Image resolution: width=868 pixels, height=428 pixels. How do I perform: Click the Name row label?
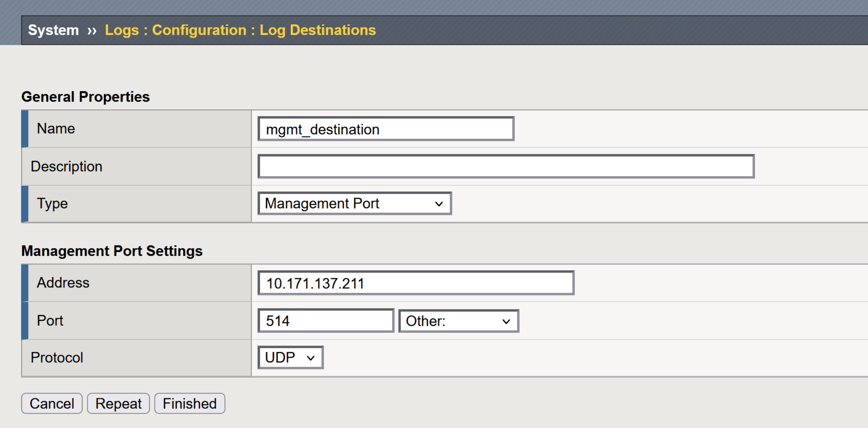click(56, 129)
